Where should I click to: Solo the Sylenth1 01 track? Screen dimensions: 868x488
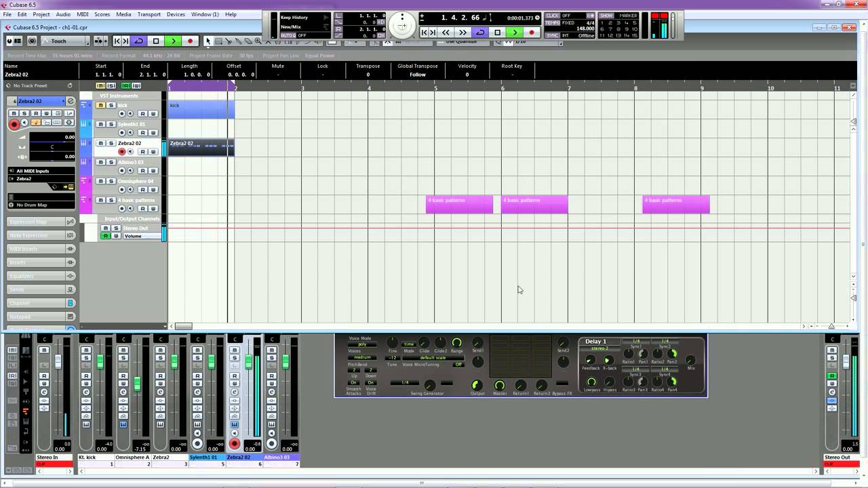click(111, 124)
